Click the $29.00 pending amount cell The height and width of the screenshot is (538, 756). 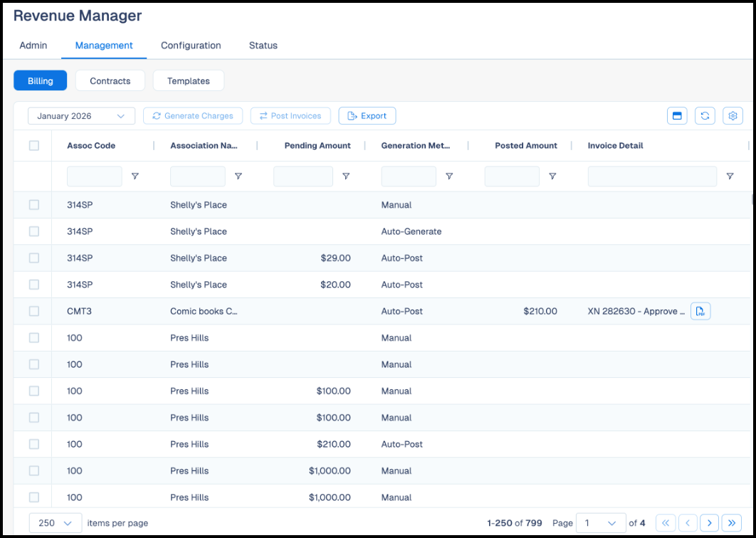tap(335, 258)
